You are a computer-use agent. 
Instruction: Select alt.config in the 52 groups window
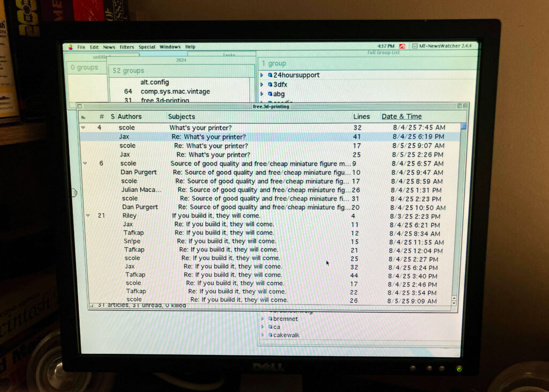coord(154,82)
